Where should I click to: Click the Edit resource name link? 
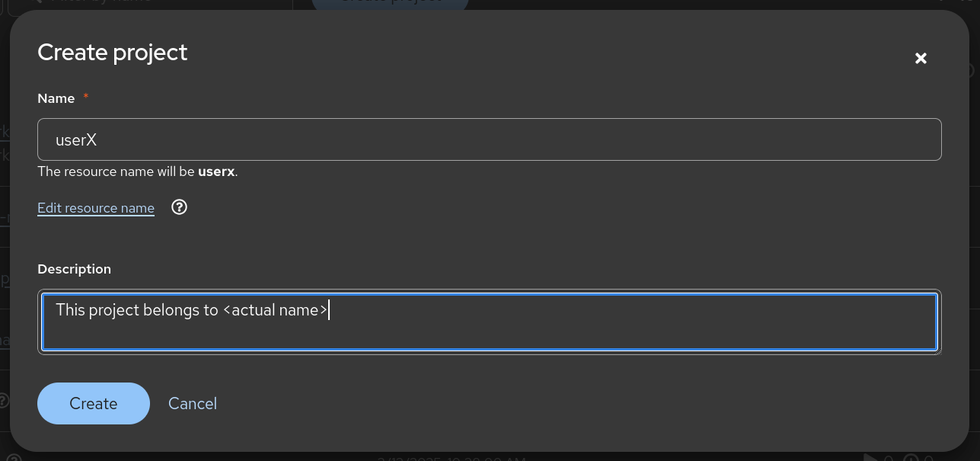[x=96, y=208]
